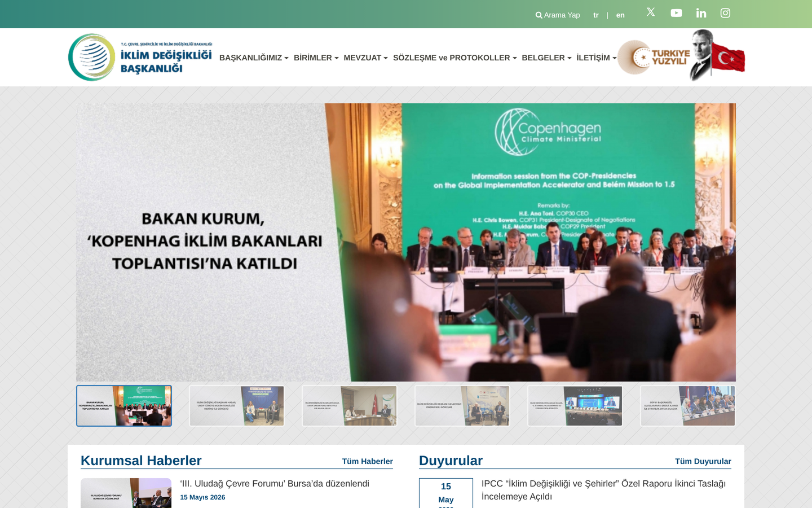
Task: Switch language to Turkish (tr)
Action: click(x=596, y=15)
